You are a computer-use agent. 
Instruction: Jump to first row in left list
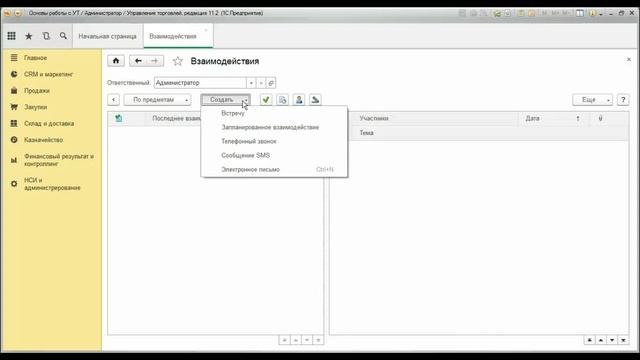coord(284,340)
